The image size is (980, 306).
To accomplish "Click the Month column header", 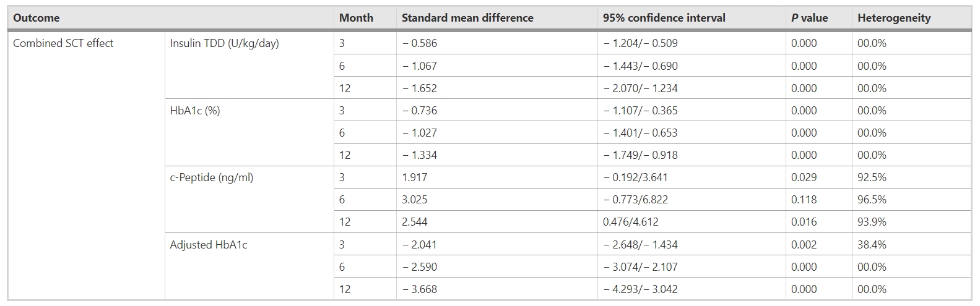I will click(356, 18).
